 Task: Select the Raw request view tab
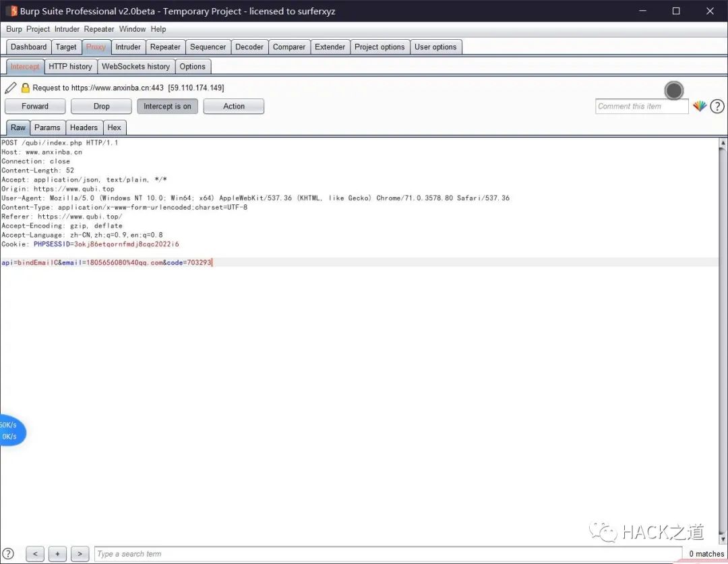[x=18, y=128]
